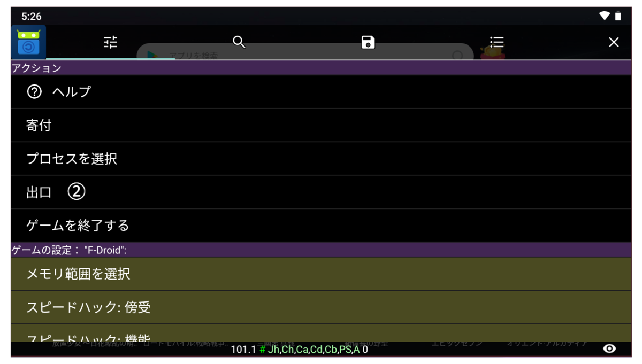Open the ヘルプ help entry
Screen dimensions: 642x364
(321, 92)
